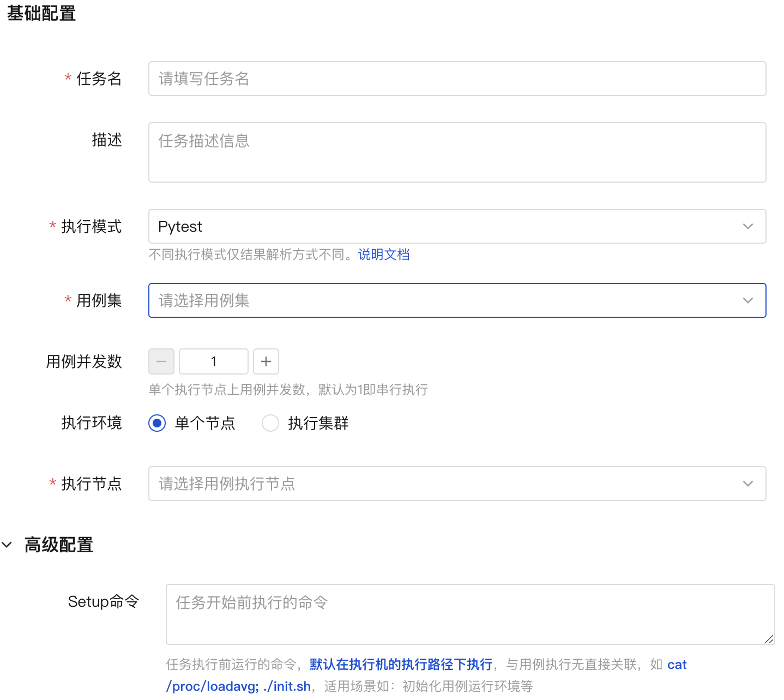The width and height of the screenshot is (784, 700).
Task: Click the 基础配置 heading
Action: (41, 13)
